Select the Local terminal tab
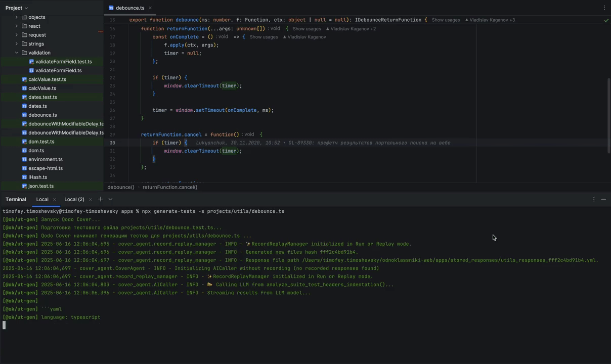The height and width of the screenshot is (364, 611). point(42,199)
